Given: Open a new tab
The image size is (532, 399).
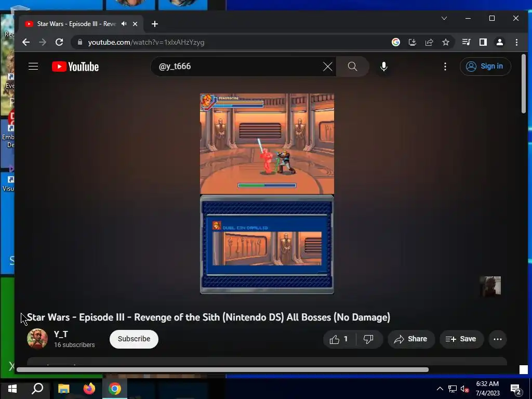Looking at the screenshot, I should 155,24.
